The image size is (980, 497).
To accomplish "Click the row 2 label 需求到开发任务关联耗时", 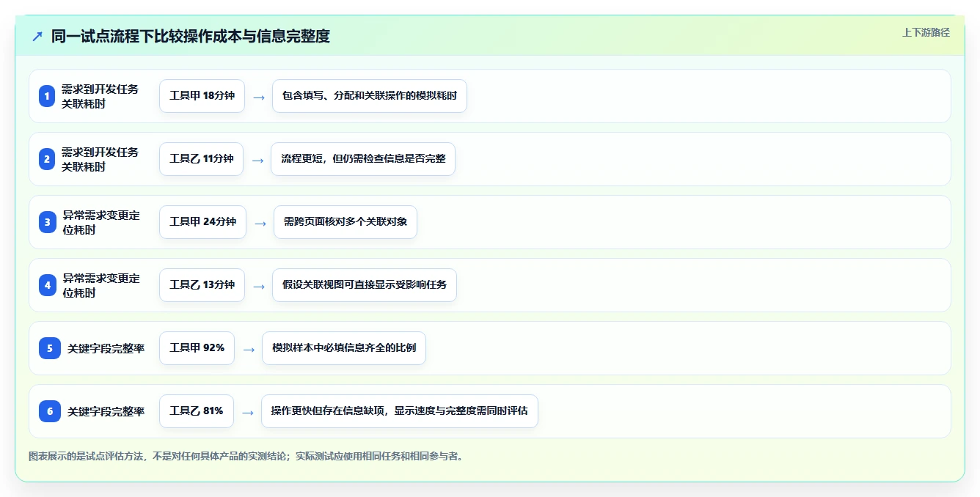I will (x=100, y=159).
